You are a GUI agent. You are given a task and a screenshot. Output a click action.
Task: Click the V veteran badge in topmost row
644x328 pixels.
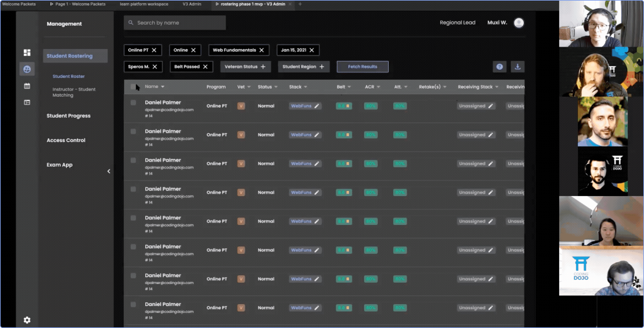241,106
